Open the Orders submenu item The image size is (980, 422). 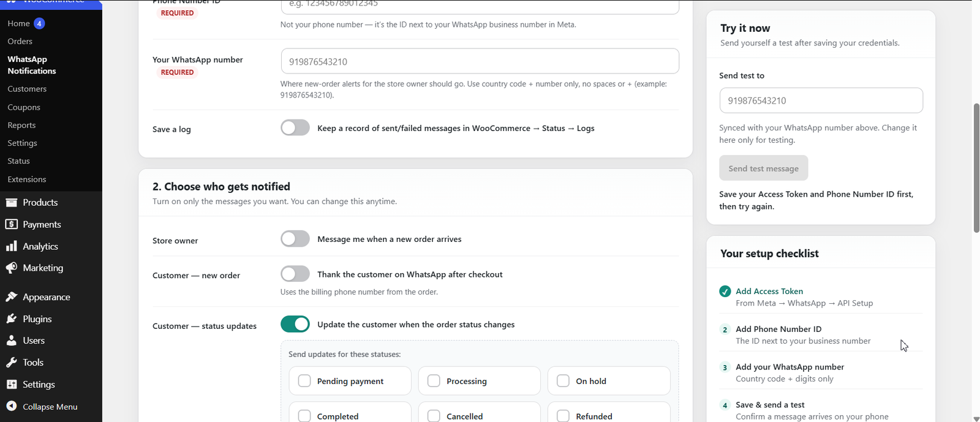(20, 41)
